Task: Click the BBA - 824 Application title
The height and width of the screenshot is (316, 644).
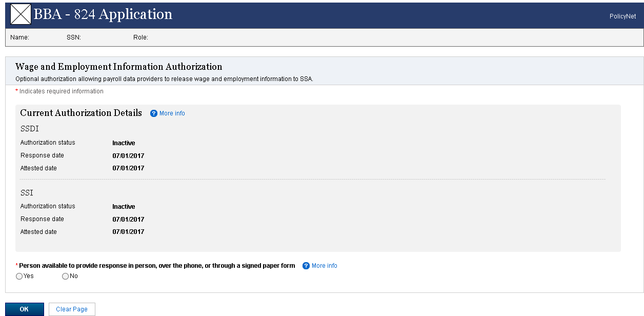Action: pyautogui.click(x=103, y=14)
